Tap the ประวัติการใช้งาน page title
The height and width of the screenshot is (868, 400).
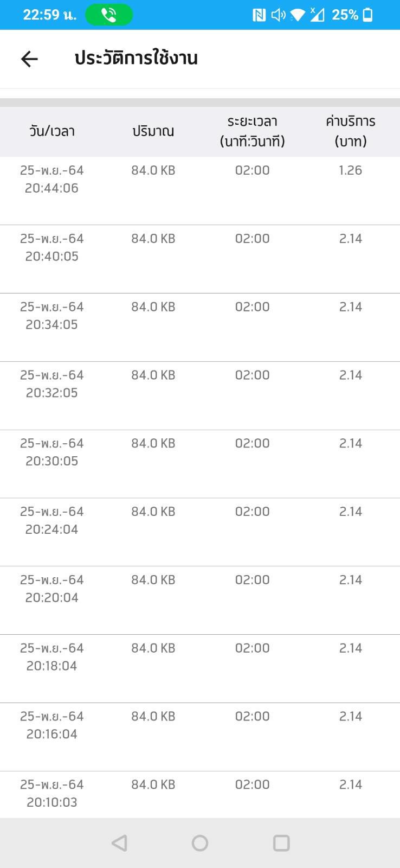[x=136, y=58]
